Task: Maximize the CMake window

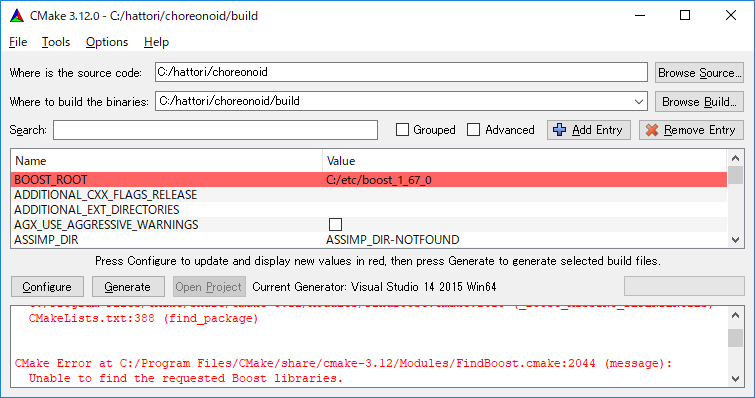Action: (x=685, y=16)
